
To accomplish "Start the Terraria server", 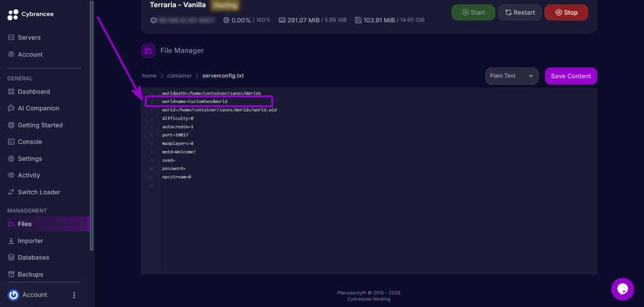I will coord(473,13).
